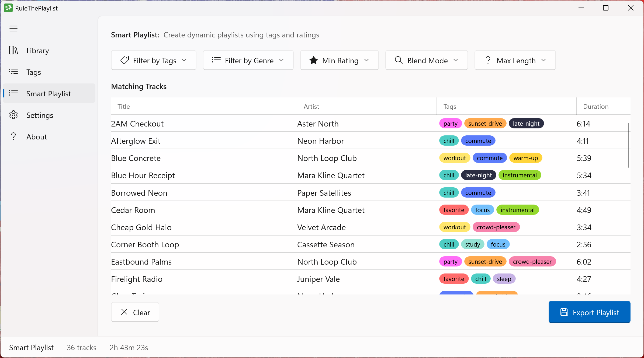Select the About sidebar entry
This screenshot has height=358, width=644.
coord(37,136)
